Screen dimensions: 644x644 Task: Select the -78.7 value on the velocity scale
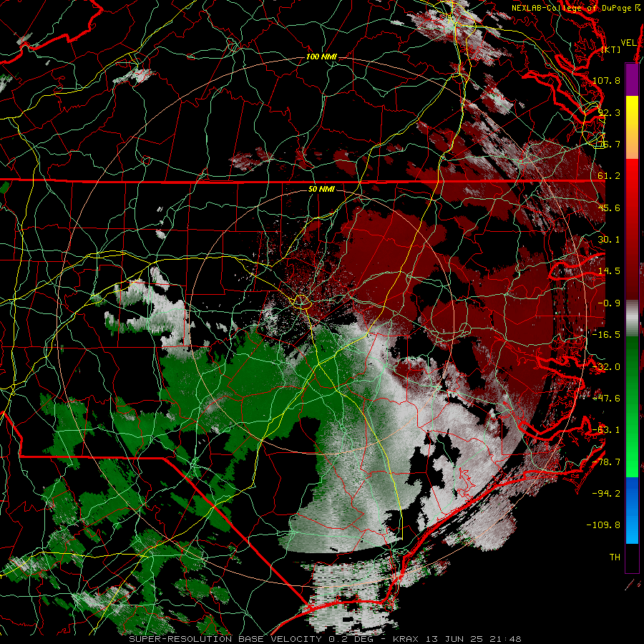[606, 462]
